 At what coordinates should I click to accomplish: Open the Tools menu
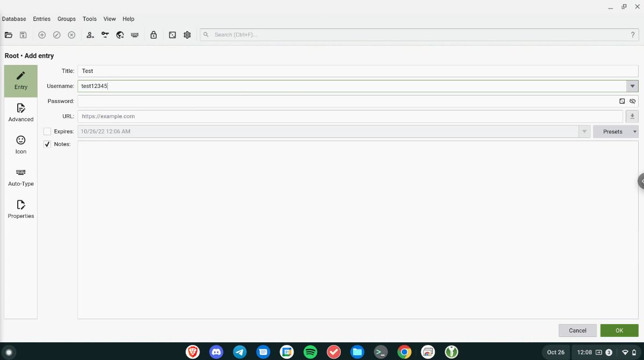click(x=90, y=19)
